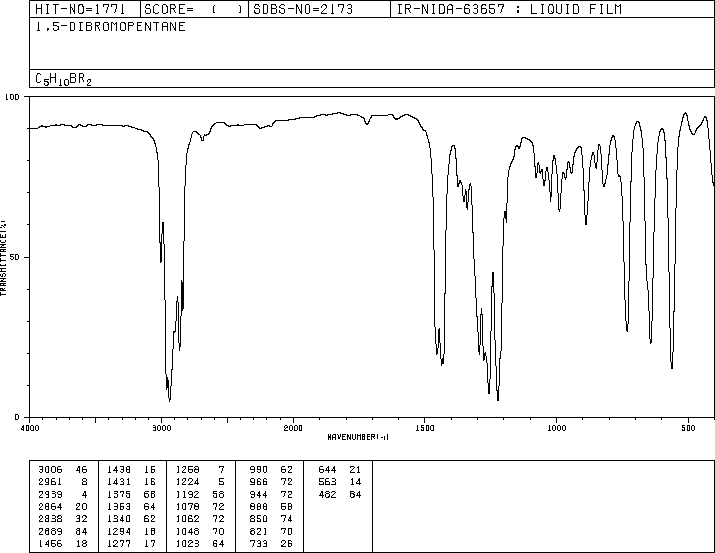Select peak 2838 in the peak table
The width and height of the screenshot is (715, 553).
click(50, 519)
